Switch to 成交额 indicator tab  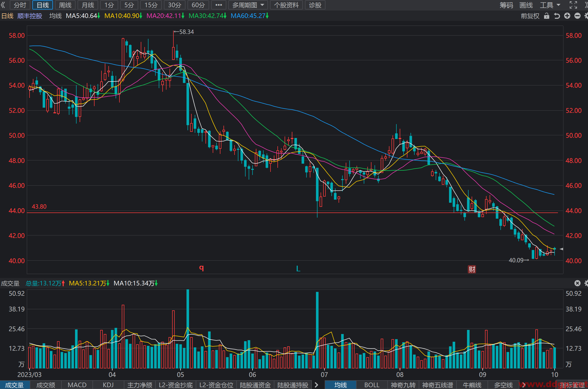[x=46, y=385]
